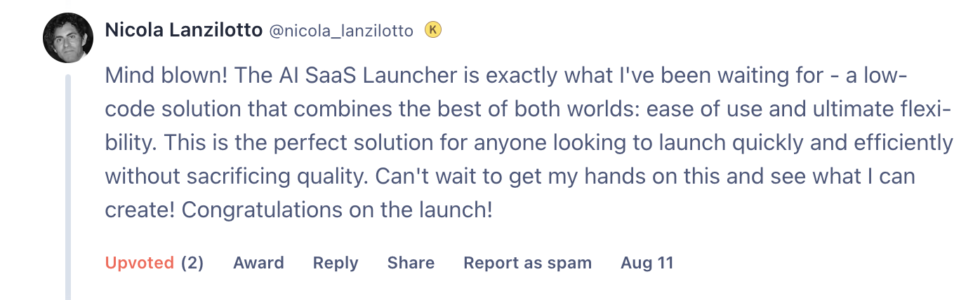This screenshot has width=980, height=300.
Task: Click the @nicola_lanzilotto handle
Action: (x=342, y=31)
